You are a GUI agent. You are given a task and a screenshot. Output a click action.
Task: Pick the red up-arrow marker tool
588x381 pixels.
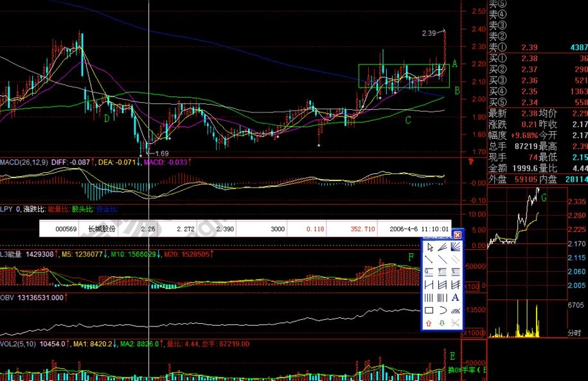[x=428, y=323]
